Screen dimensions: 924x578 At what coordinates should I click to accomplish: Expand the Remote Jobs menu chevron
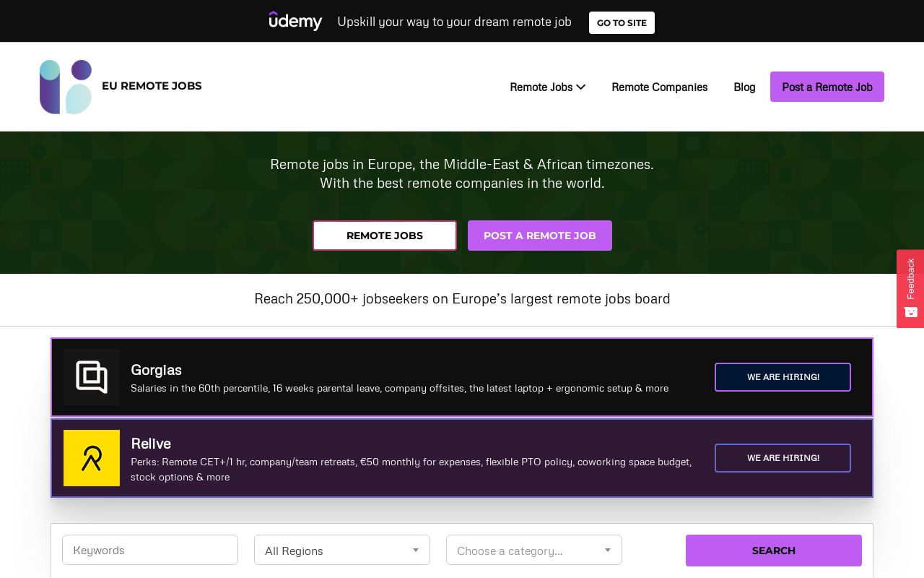tap(580, 87)
